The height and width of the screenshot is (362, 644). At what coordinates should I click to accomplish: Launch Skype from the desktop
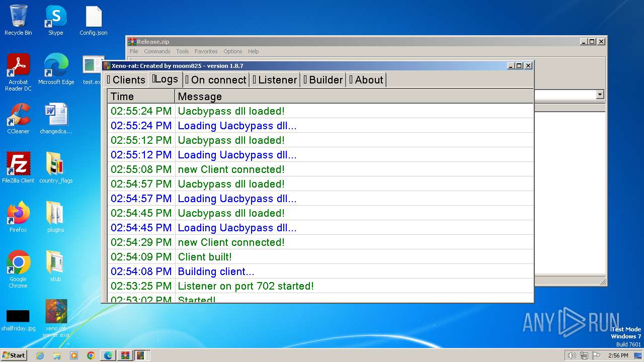pyautogui.click(x=56, y=20)
